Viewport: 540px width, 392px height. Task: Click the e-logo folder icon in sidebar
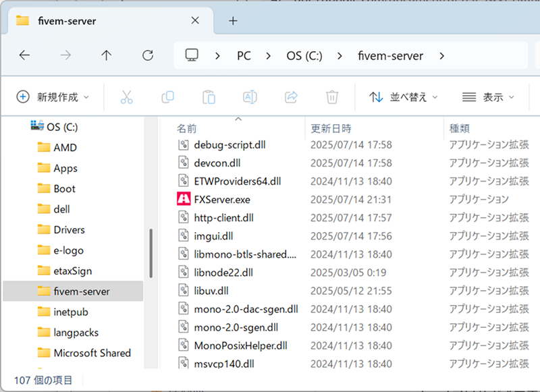pyautogui.click(x=44, y=250)
